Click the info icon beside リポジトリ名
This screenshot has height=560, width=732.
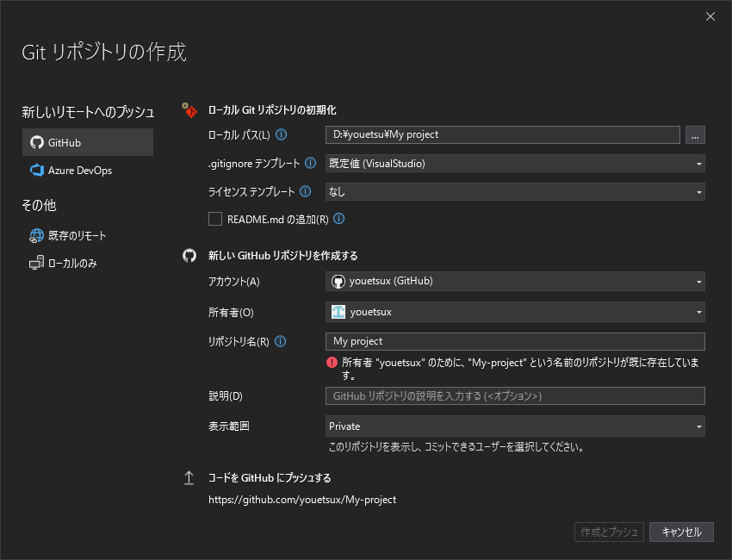pyautogui.click(x=281, y=341)
